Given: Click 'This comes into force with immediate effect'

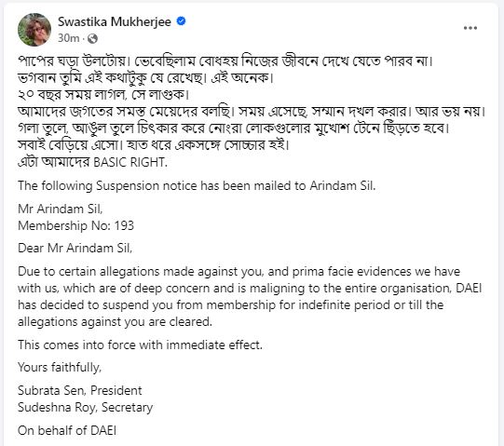Looking at the screenshot, I should click(x=140, y=345).
